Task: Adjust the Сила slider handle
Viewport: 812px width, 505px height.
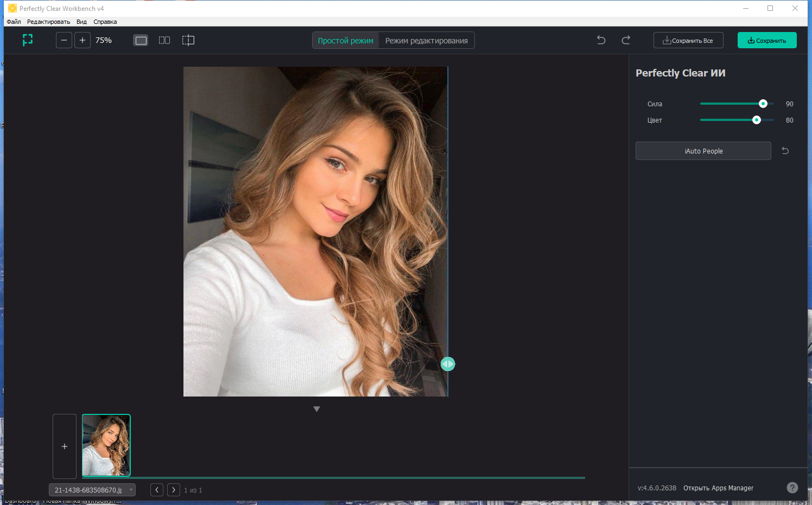Action: pyautogui.click(x=763, y=104)
